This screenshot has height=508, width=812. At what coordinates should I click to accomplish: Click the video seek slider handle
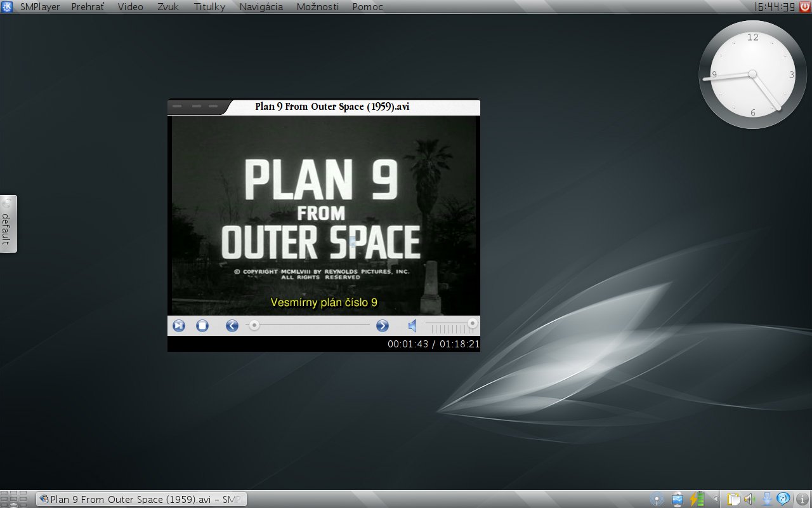point(254,325)
